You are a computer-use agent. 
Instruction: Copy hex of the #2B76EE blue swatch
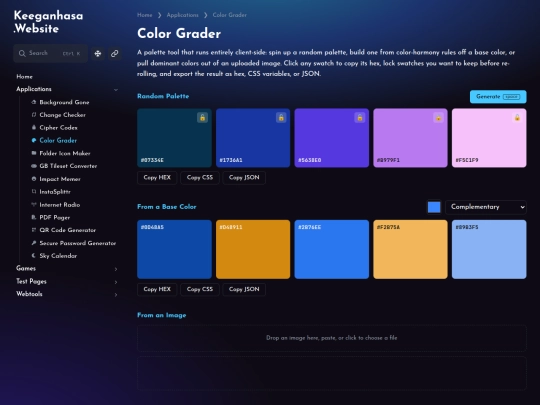coord(332,249)
